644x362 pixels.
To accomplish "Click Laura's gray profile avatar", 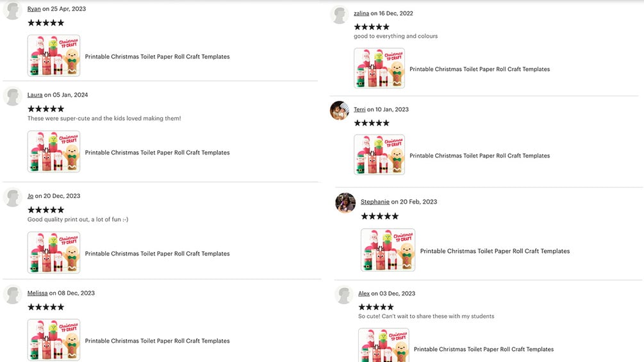I will click(x=13, y=96).
